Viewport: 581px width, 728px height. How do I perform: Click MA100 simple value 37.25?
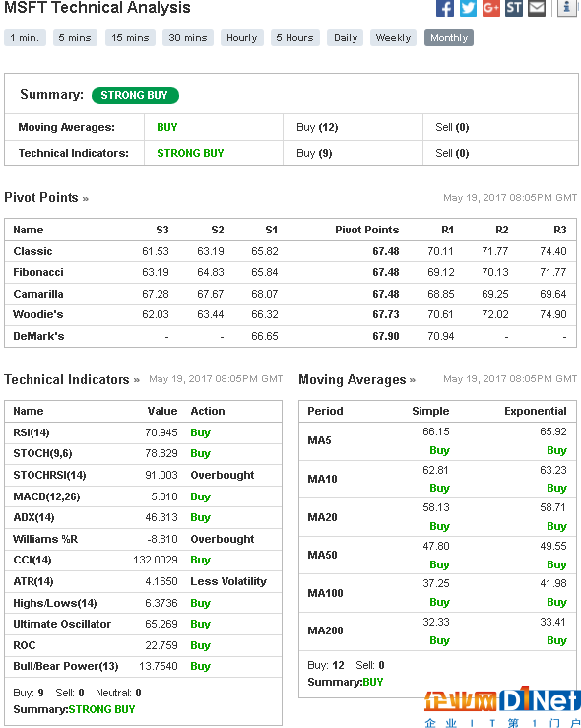(x=435, y=583)
